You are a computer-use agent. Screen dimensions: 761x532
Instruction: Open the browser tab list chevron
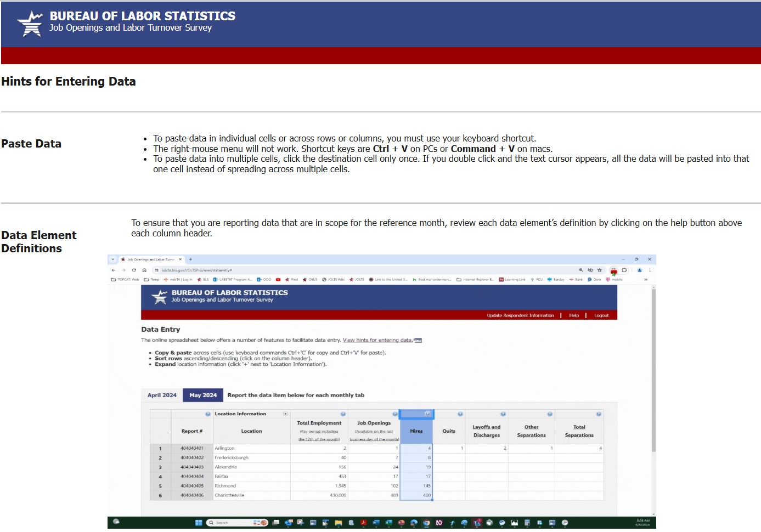112,259
